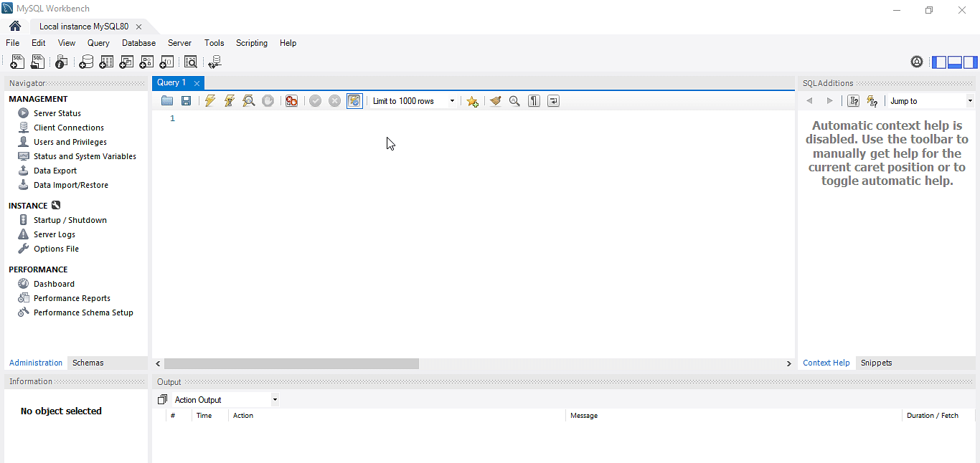Open the performance Dashboard

54,284
